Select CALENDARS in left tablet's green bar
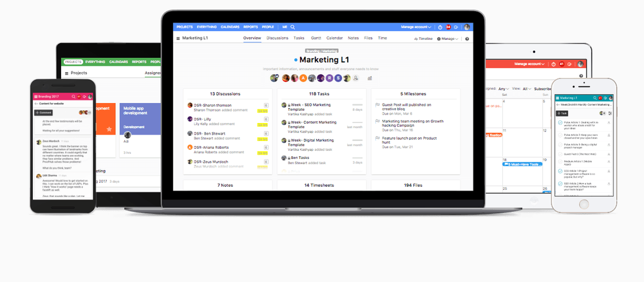Viewport: 644px width, 282px height. pyautogui.click(x=118, y=62)
